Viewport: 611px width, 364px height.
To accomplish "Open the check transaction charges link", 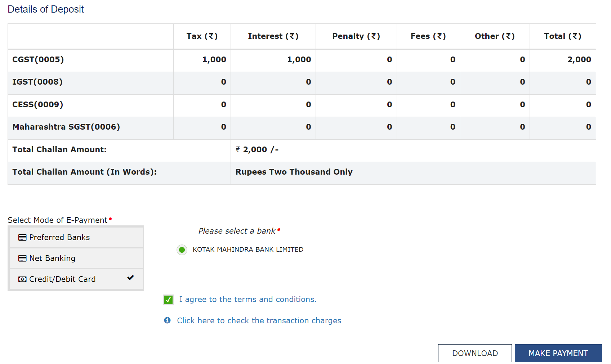I will (x=259, y=320).
